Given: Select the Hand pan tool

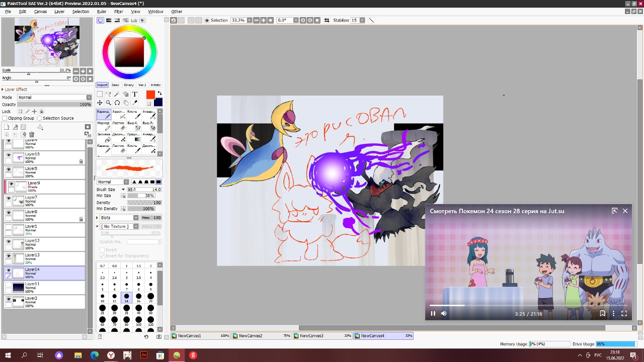Looking at the screenshot, I should pyautogui.click(x=126, y=103).
